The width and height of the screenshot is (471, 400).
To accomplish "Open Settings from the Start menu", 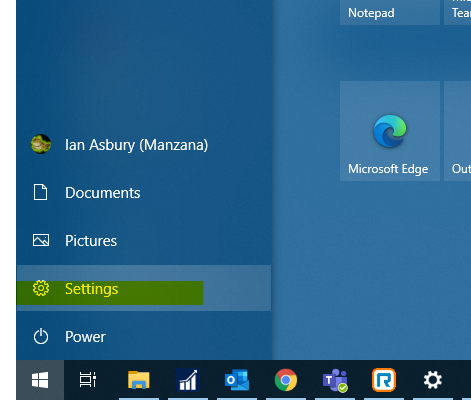I will click(x=144, y=288).
